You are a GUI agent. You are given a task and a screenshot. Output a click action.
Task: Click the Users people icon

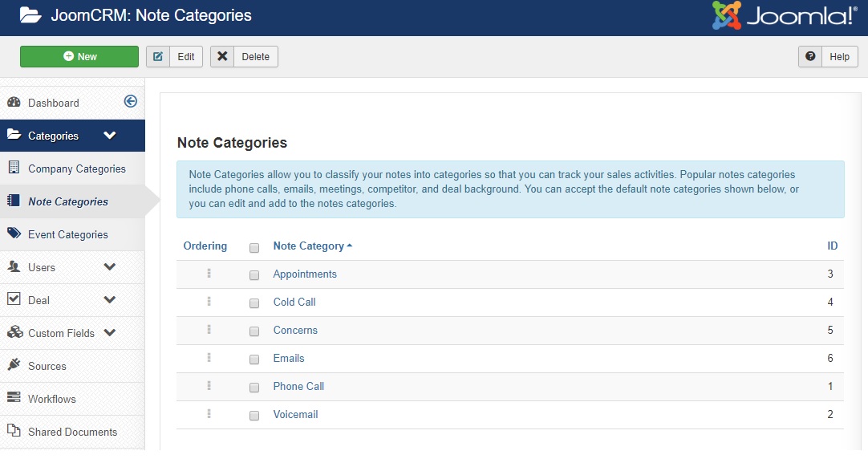14,267
